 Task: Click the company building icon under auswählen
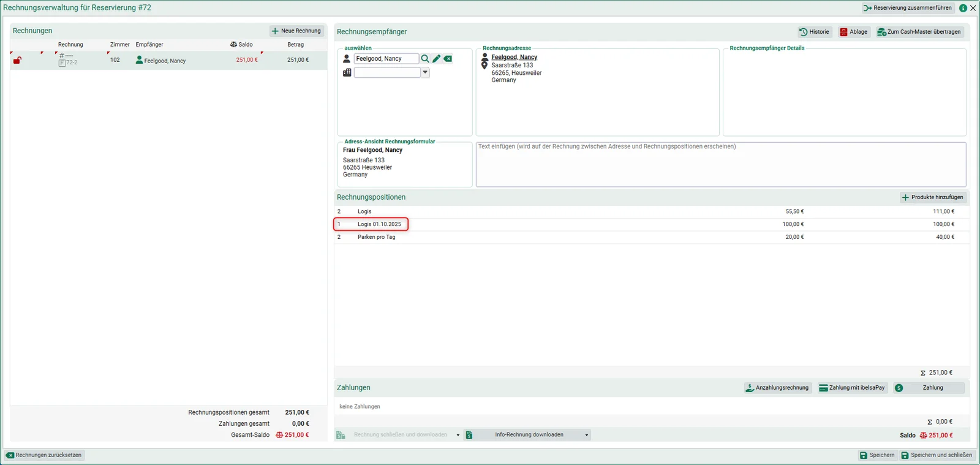[x=347, y=72]
